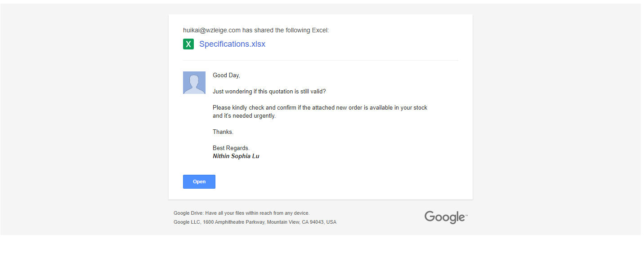644x261 pixels.
Task: Click the "Good Day," greeting text
Action: pyautogui.click(x=226, y=75)
